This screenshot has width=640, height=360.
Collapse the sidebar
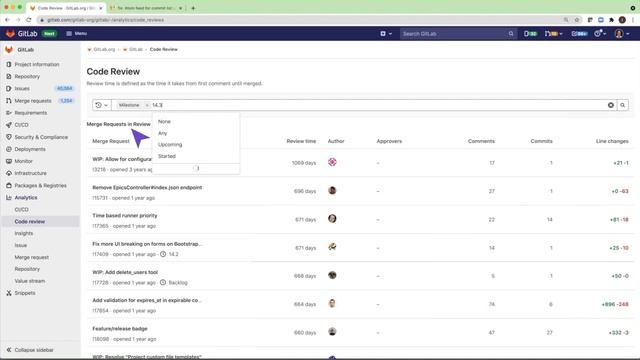[30, 350]
